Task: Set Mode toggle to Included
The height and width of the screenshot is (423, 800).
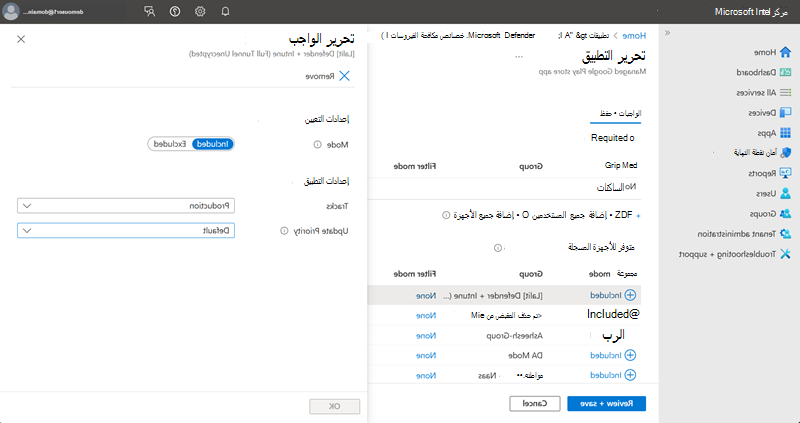Action: tap(213, 144)
